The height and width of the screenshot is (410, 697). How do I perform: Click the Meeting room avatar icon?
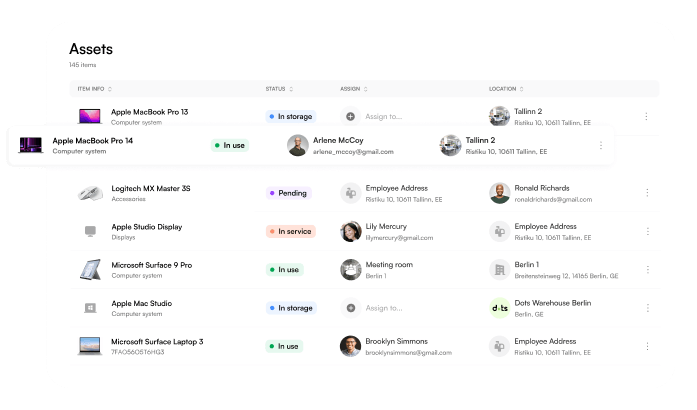(351, 269)
